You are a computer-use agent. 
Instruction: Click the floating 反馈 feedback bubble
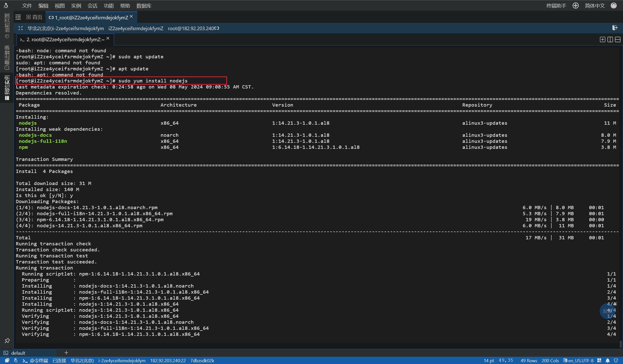pos(607,311)
